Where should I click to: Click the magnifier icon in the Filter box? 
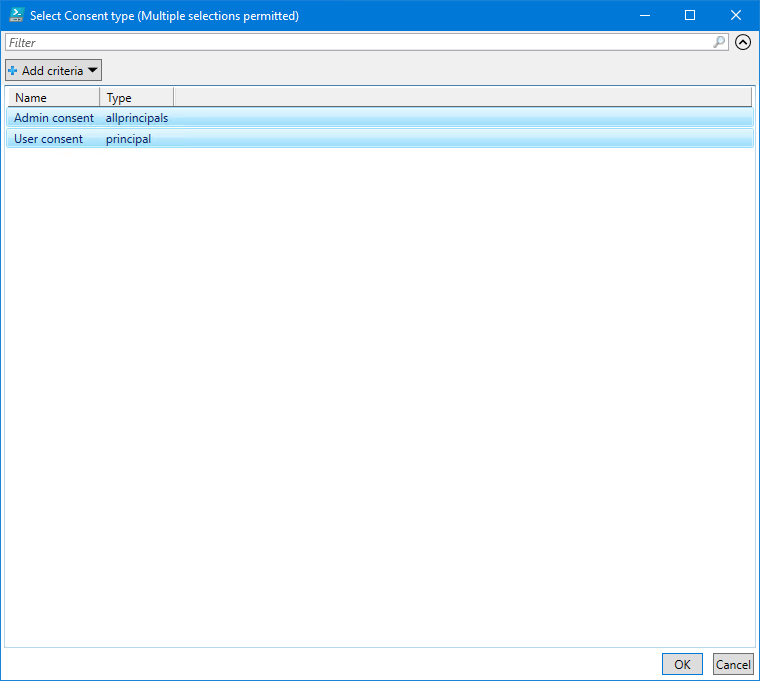719,42
